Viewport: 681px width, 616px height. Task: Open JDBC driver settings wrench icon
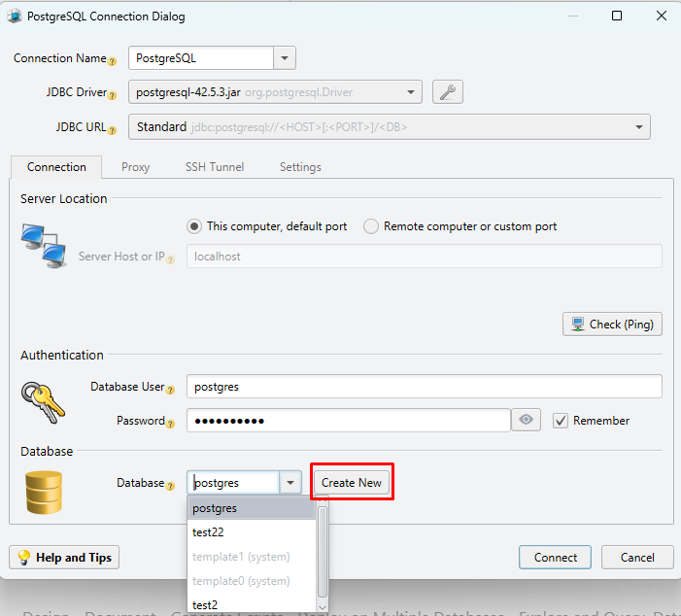[447, 92]
